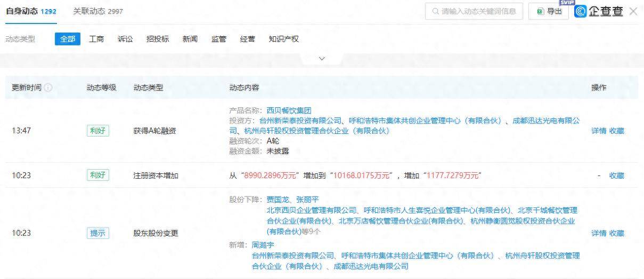Filter by 诉讼 dynamic type
Screen dimensions: 644x279
(x=125, y=39)
